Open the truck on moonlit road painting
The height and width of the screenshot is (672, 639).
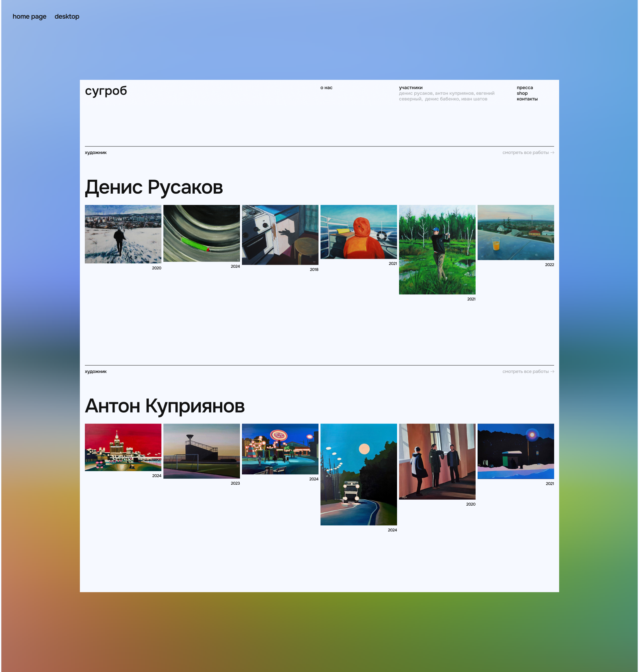tap(358, 474)
